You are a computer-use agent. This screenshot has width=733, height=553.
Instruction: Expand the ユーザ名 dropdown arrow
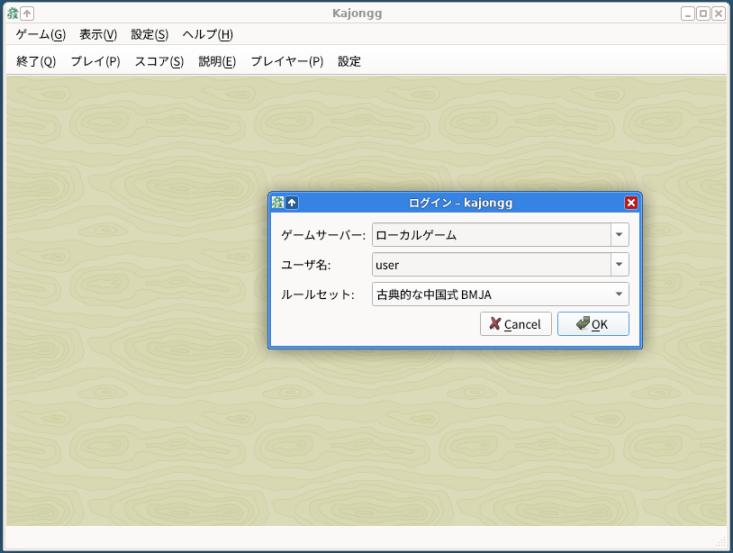pyautogui.click(x=619, y=265)
